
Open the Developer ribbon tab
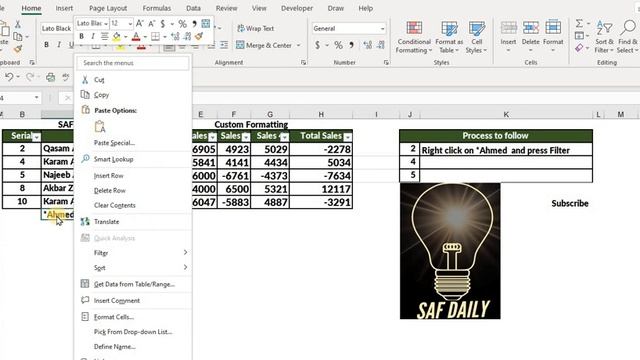[297, 8]
